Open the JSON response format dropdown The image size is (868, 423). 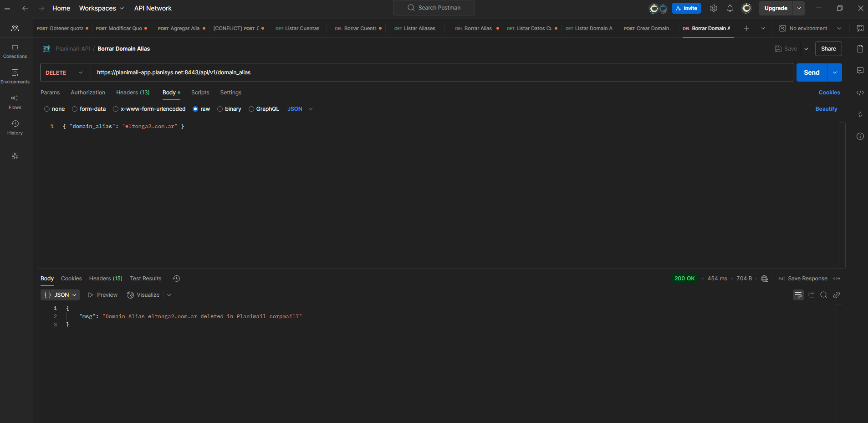pos(60,295)
